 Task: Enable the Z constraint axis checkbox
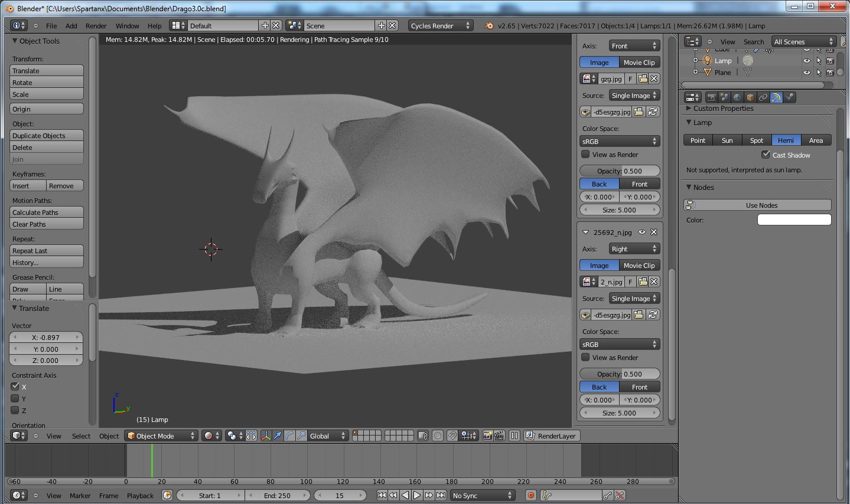pyautogui.click(x=15, y=410)
